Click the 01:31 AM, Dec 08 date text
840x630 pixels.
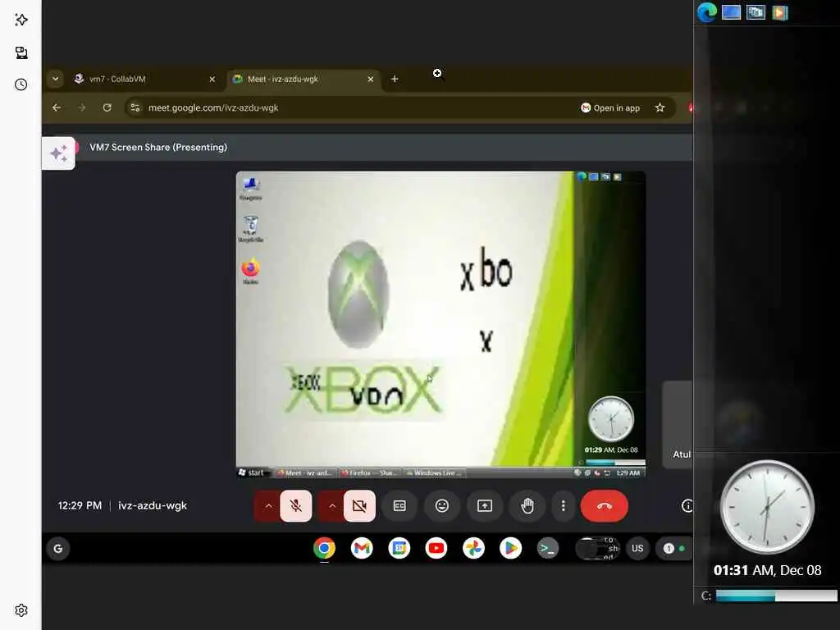pos(768,570)
